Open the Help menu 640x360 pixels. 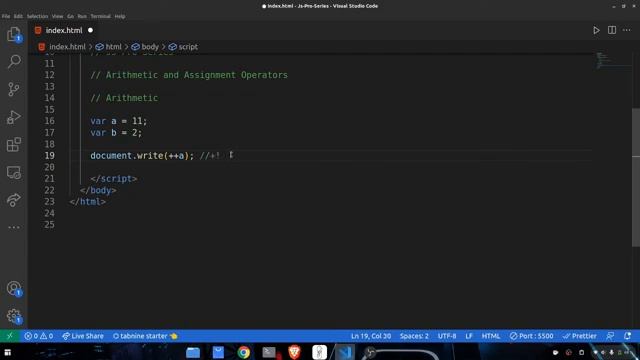click(x=120, y=16)
